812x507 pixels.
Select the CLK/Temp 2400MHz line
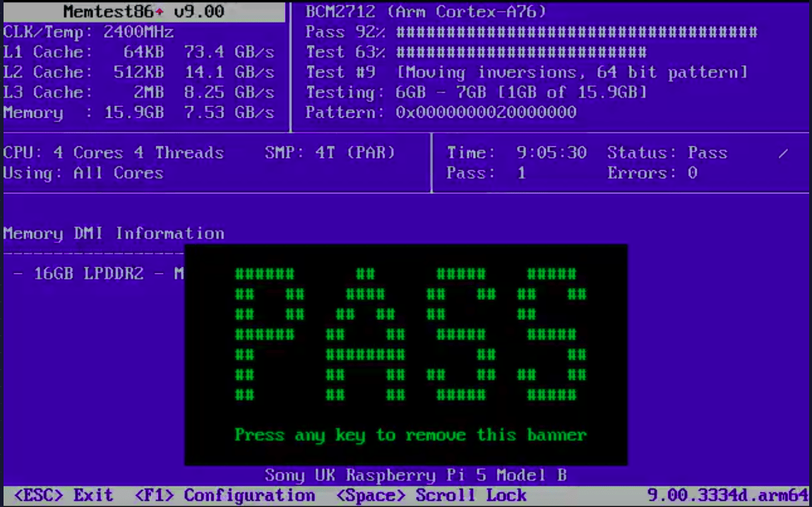88,32
